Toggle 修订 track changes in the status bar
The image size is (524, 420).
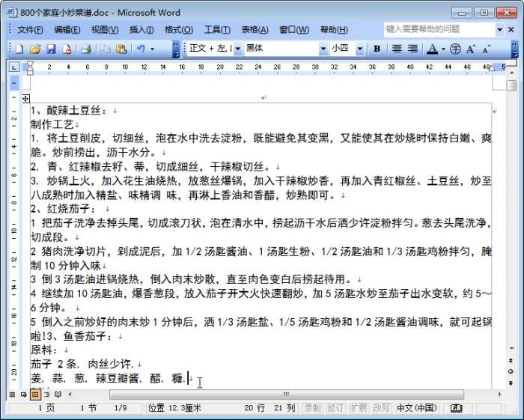(335, 408)
